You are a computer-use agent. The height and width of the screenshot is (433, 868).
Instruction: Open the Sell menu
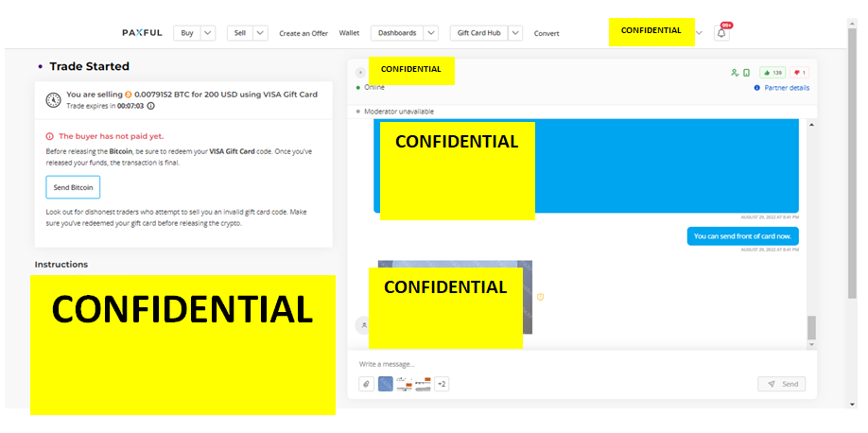pyautogui.click(x=240, y=33)
